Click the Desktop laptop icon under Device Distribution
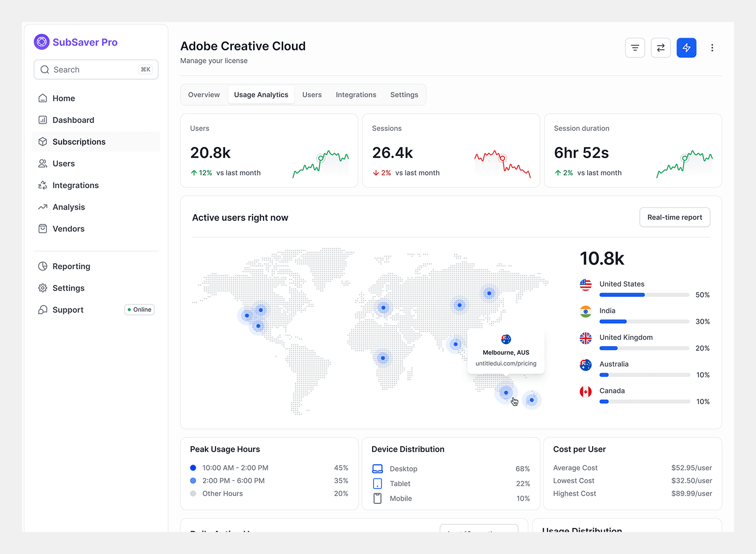Image resolution: width=756 pixels, height=554 pixels. click(x=377, y=468)
